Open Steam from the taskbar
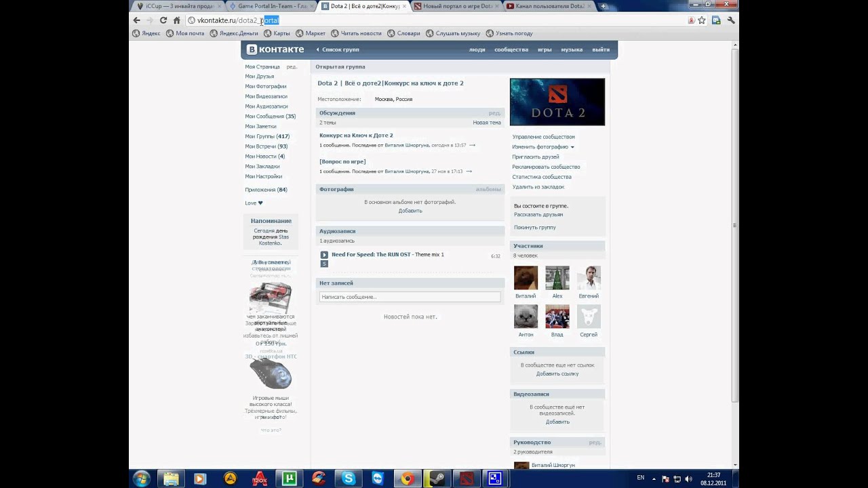 point(437,479)
